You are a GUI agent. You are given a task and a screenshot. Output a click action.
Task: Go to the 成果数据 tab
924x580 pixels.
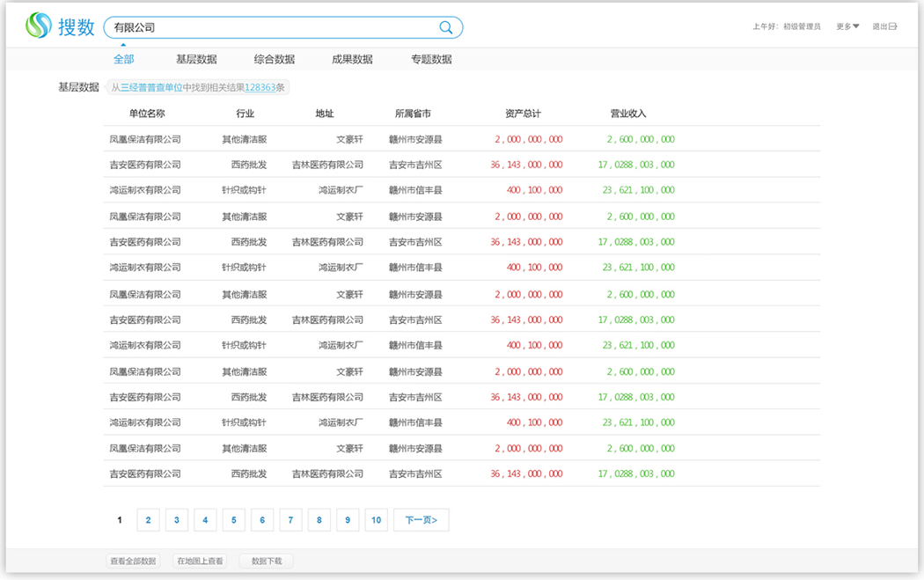[x=352, y=59]
